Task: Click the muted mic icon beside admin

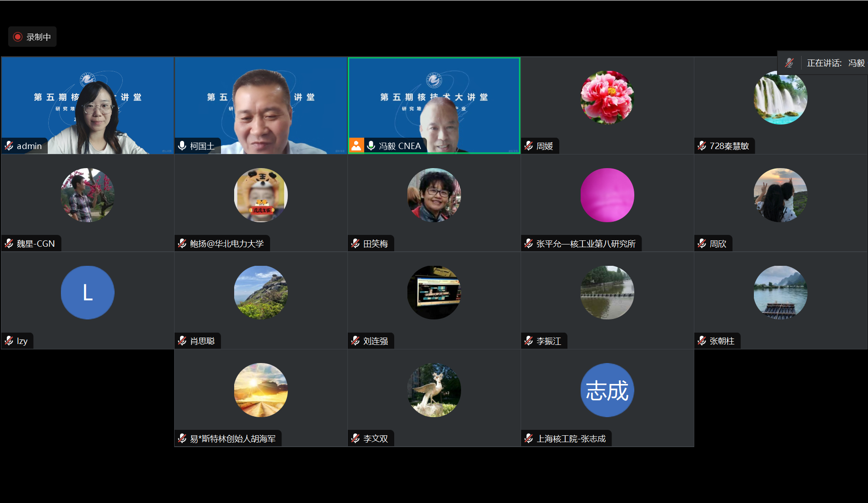Action: pyautogui.click(x=9, y=146)
